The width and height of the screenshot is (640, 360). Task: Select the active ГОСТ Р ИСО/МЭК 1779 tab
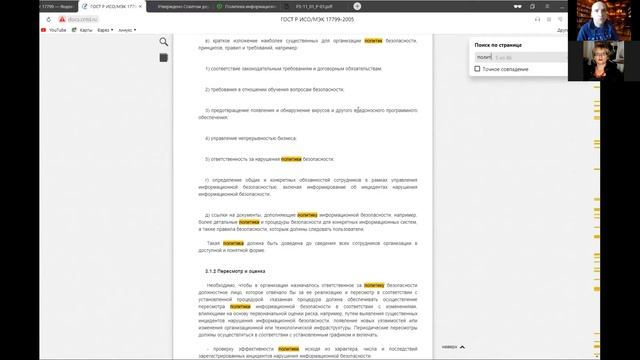pos(111,7)
